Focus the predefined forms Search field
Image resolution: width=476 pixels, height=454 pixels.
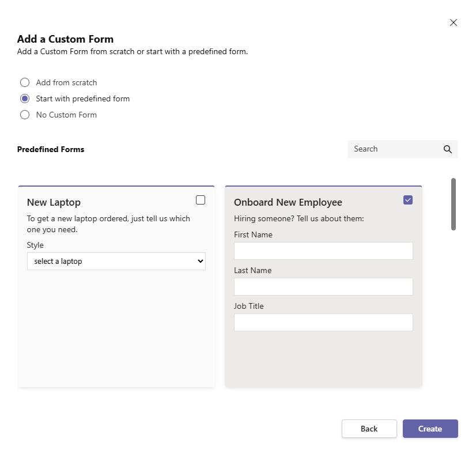394,149
